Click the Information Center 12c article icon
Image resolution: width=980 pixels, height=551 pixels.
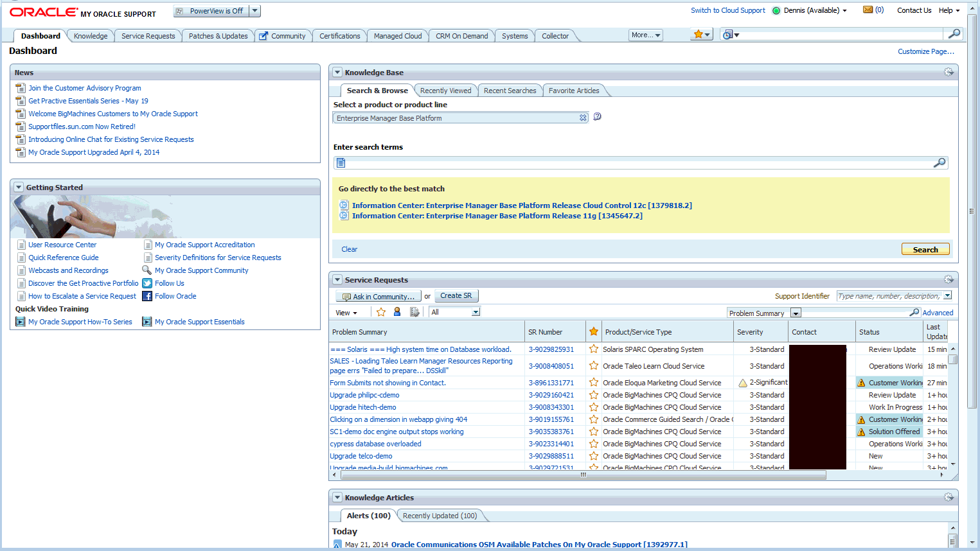pos(344,205)
